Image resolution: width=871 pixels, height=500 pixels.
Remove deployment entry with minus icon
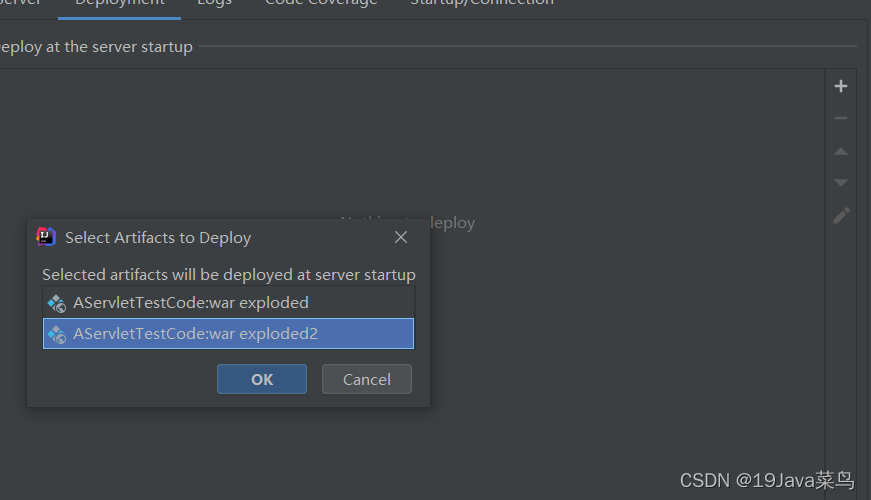[841, 118]
